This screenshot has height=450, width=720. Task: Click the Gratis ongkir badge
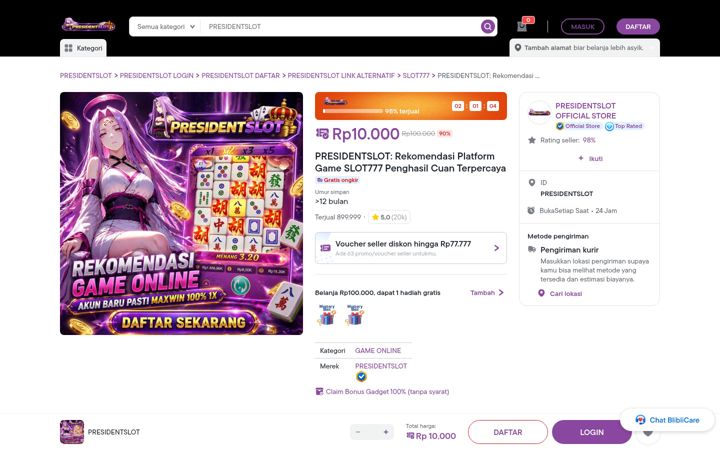(338, 180)
